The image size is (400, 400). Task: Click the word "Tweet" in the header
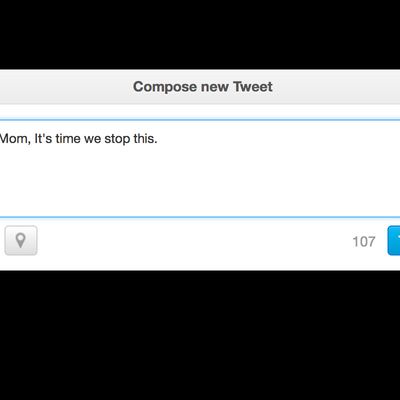[253, 87]
